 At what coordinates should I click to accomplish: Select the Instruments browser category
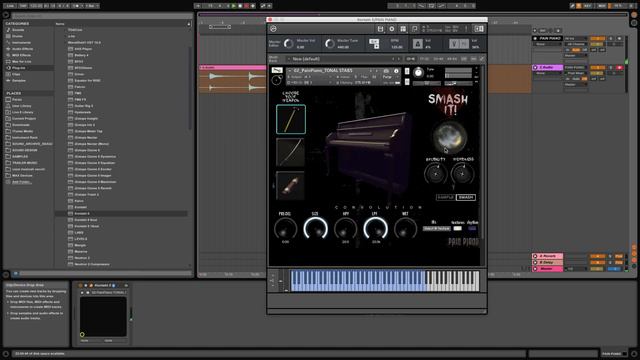pyautogui.click(x=21, y=42)
